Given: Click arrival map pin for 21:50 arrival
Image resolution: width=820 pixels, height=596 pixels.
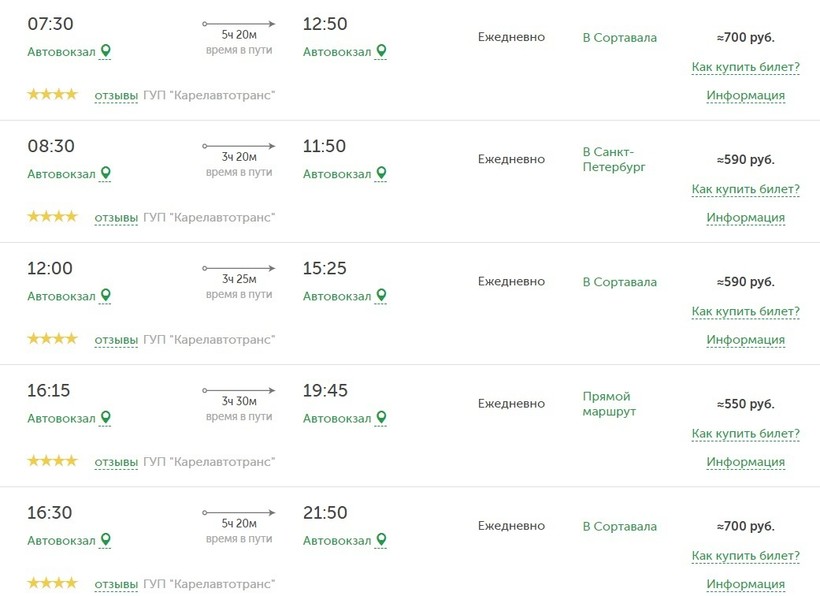Looking at the screenshot, I should (381, 540).
